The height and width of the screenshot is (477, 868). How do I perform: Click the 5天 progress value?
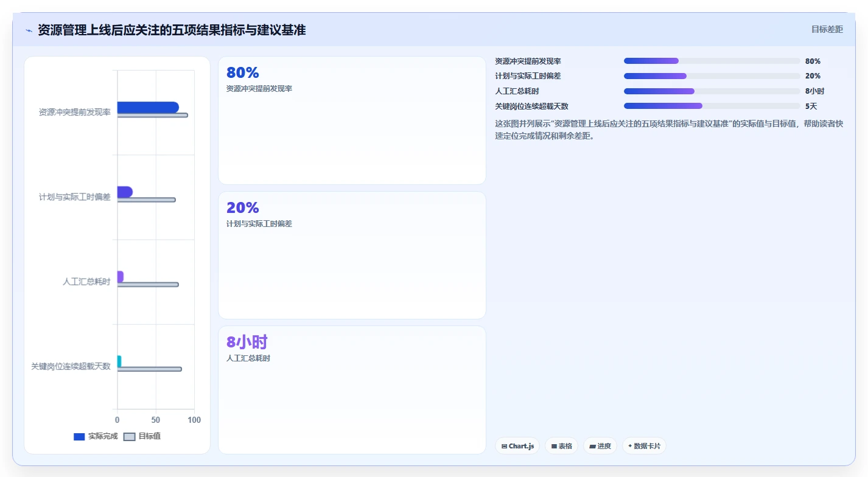(x=811, y=106)
